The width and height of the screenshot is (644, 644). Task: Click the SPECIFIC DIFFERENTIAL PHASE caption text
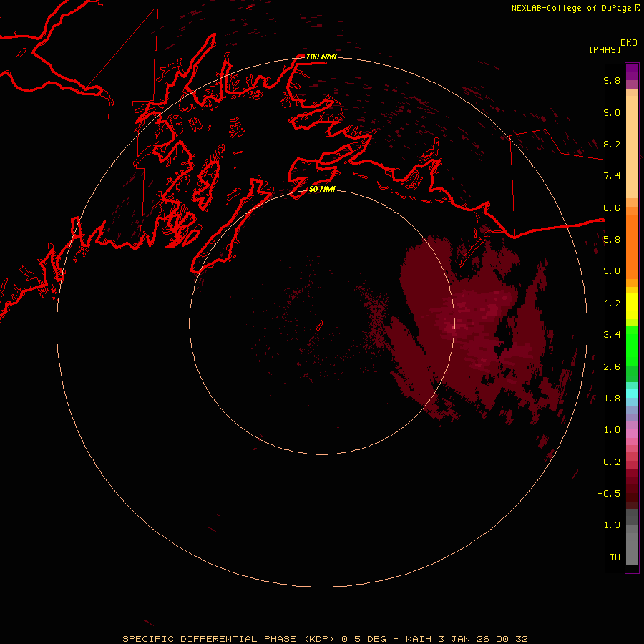point(209,639)
